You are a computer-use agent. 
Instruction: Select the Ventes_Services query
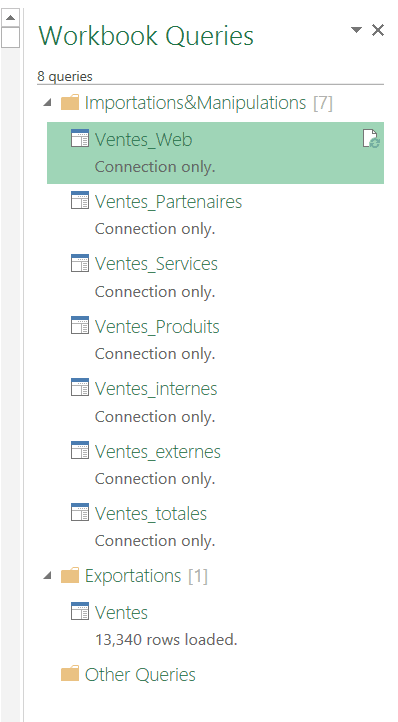tap(215, 277)
